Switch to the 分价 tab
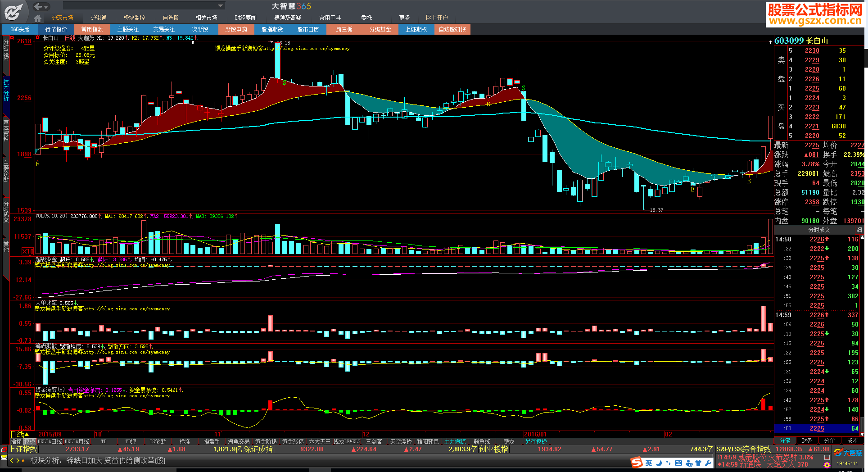 [x=829, y=440]
